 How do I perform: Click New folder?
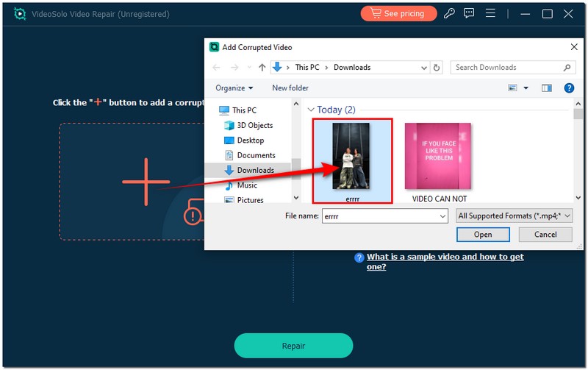(x=290, y=88)
